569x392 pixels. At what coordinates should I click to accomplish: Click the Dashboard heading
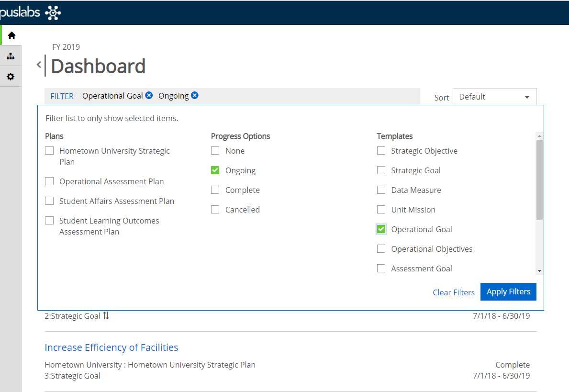coord(98,66)
